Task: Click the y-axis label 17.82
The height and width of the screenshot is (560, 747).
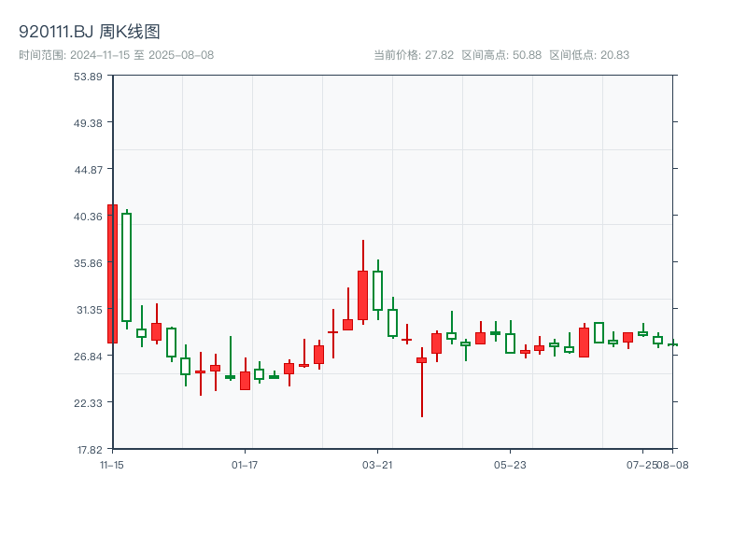Action: [x=90, y=450]
